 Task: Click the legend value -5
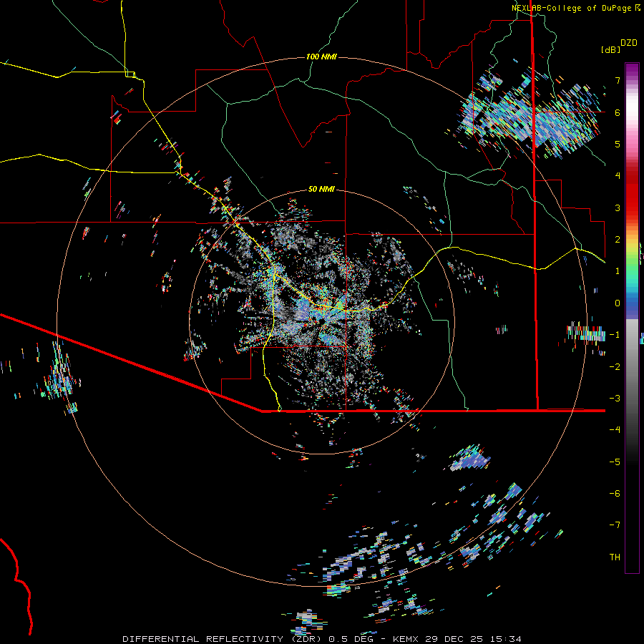(615, 462)
